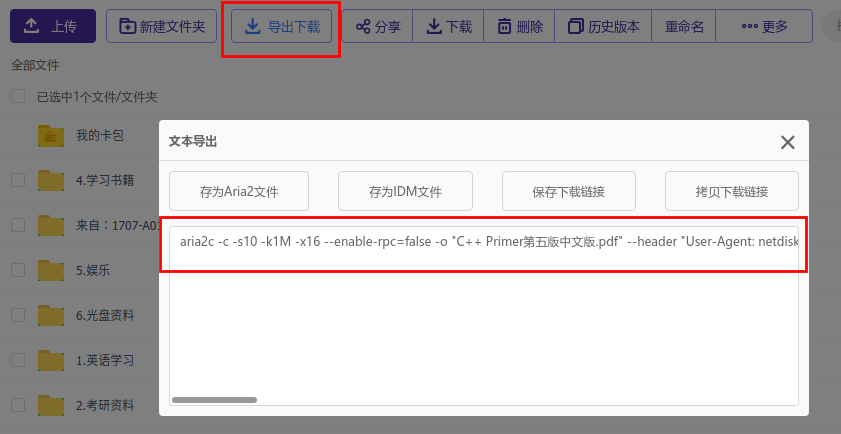This screenshot has height=434, width=841.
Task: Click the 重命名 toolbar item
Action: click(683, 26)
